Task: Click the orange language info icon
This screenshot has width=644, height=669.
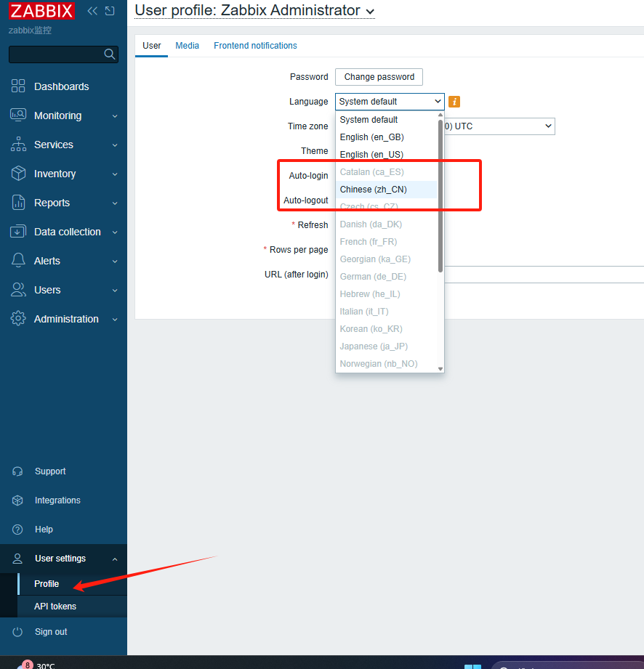Action: (x=454, y=102)
